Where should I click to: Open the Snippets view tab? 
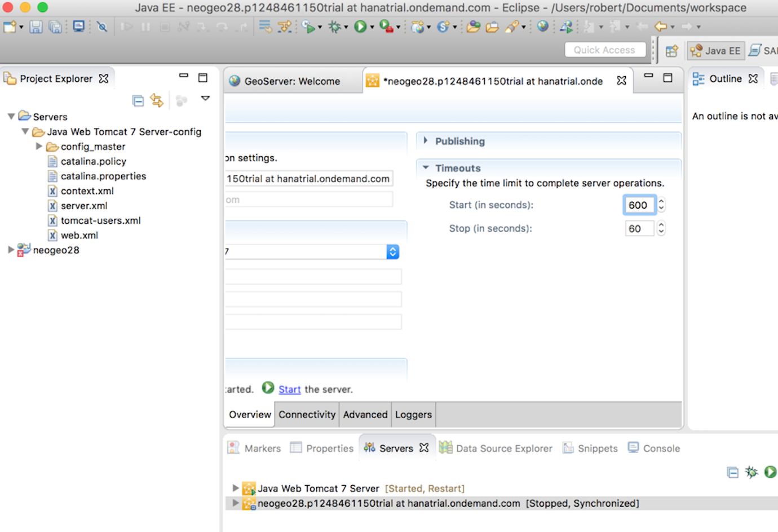(590, 448)
